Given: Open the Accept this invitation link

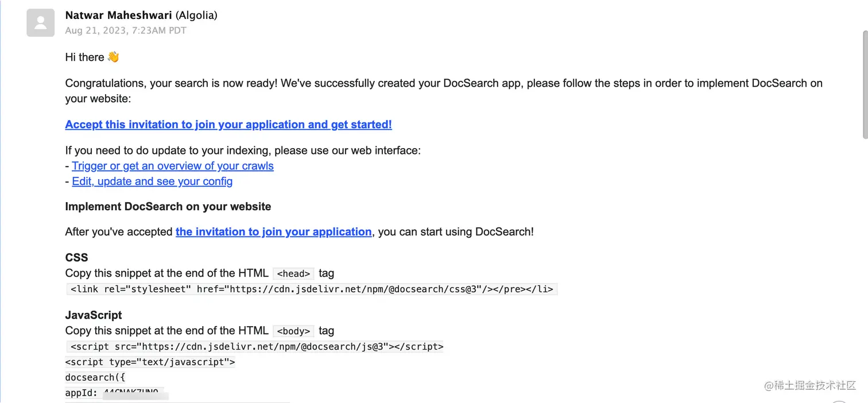Looking at the screenshot, I should coord(228,125).
